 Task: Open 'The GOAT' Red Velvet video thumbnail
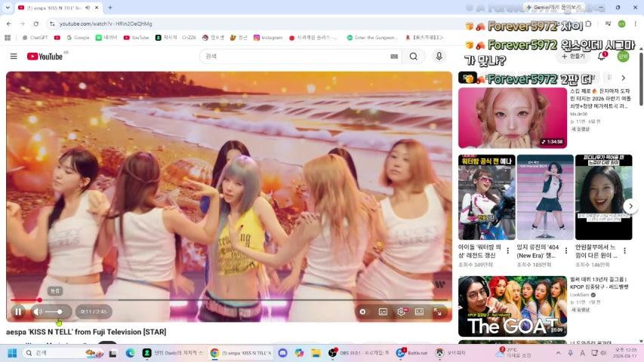coord(512,306)
